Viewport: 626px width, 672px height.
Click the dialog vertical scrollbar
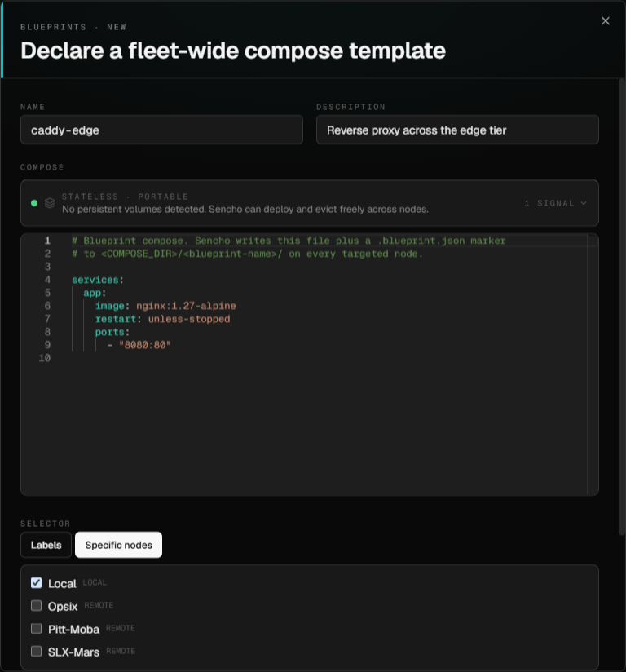622,307
